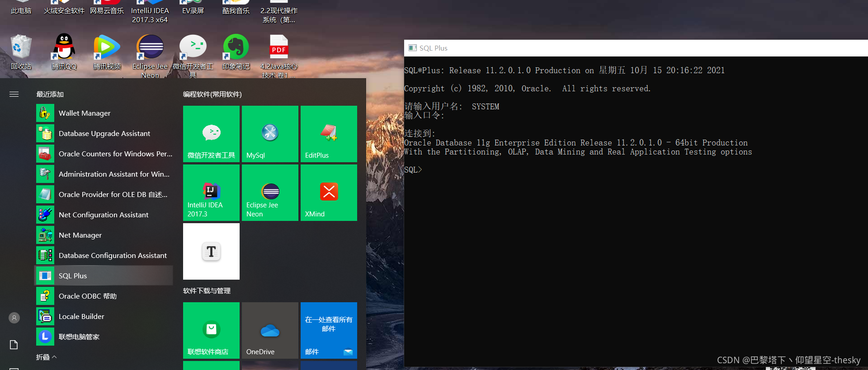
Task: Select 微信开发者工具 desktop shortcut
Action: pyautogui.click(x=193, y=55)
